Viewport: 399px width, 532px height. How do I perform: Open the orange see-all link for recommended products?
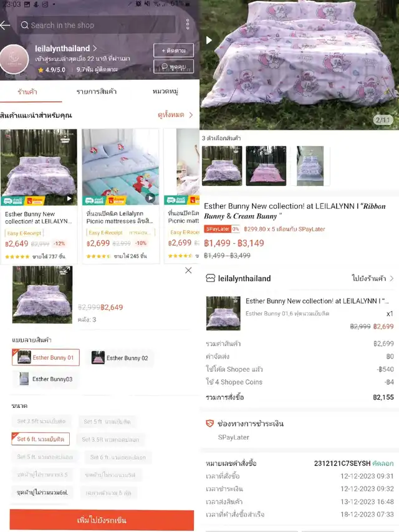(x=175, y=115)
